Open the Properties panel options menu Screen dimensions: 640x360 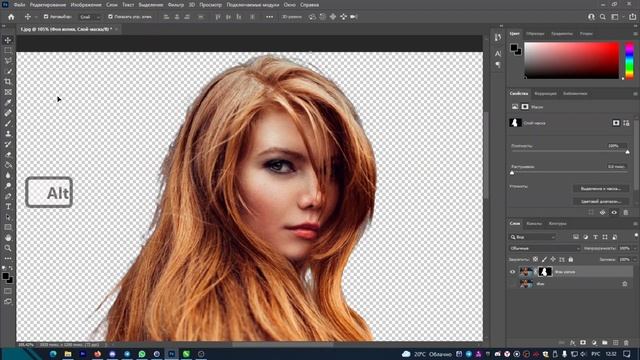pos(635,93)
